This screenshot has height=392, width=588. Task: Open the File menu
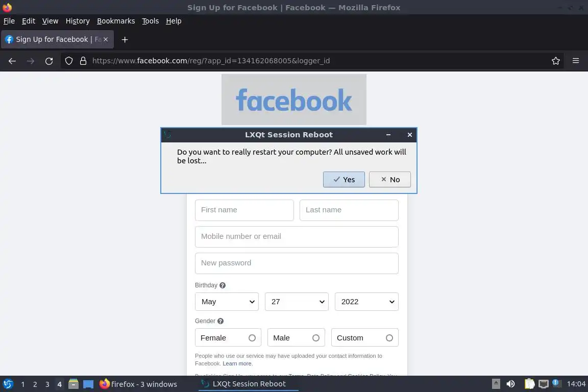pos(9,21)
